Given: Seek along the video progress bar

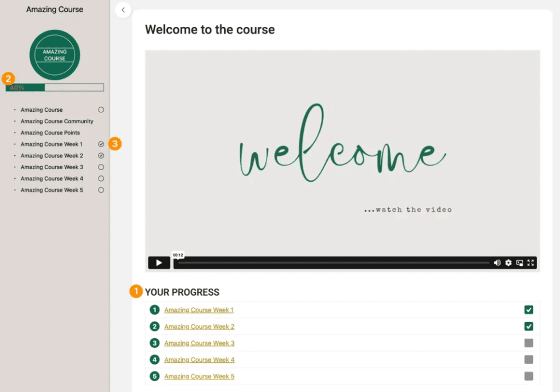Looking at the screenshot, I should point(332,263).
